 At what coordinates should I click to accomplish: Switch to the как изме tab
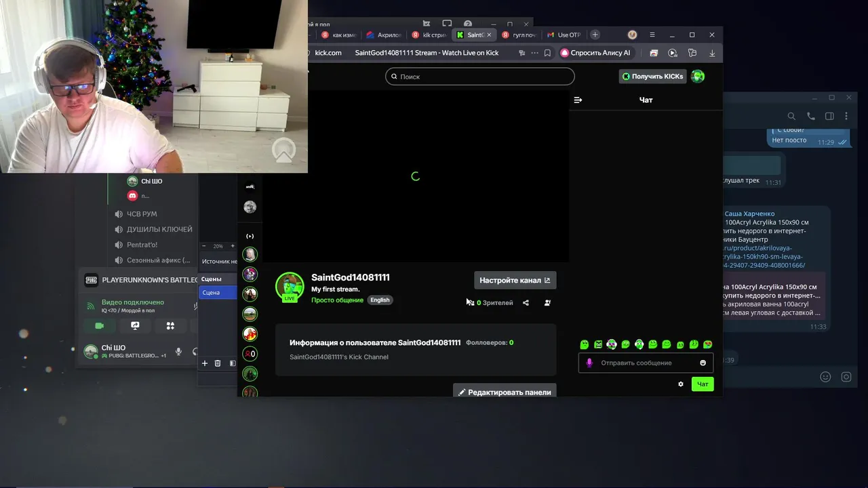(338, 35)
